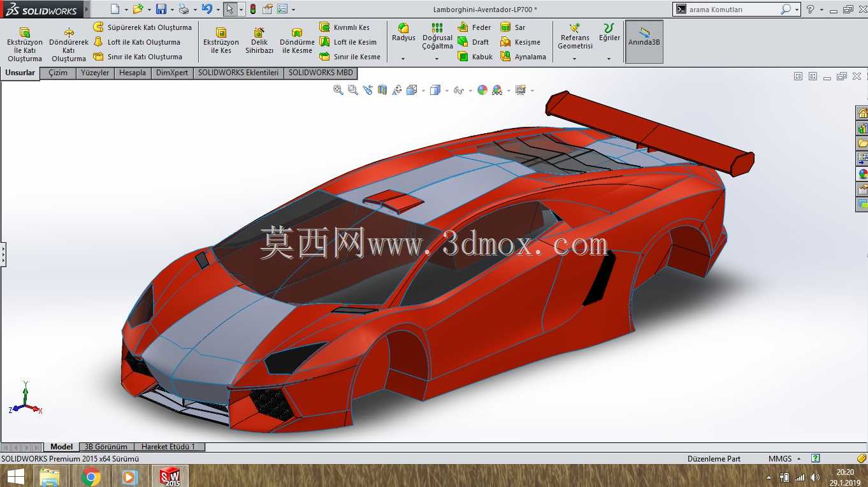Open Referans Geometrisi tool
Viewport: 868px width, 487px height.
575,36
